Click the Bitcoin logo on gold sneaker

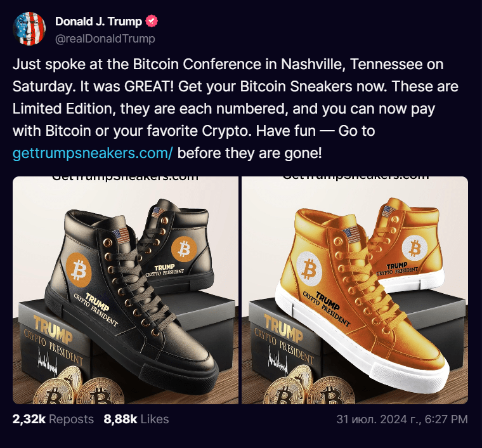click(x=309, y=269)
